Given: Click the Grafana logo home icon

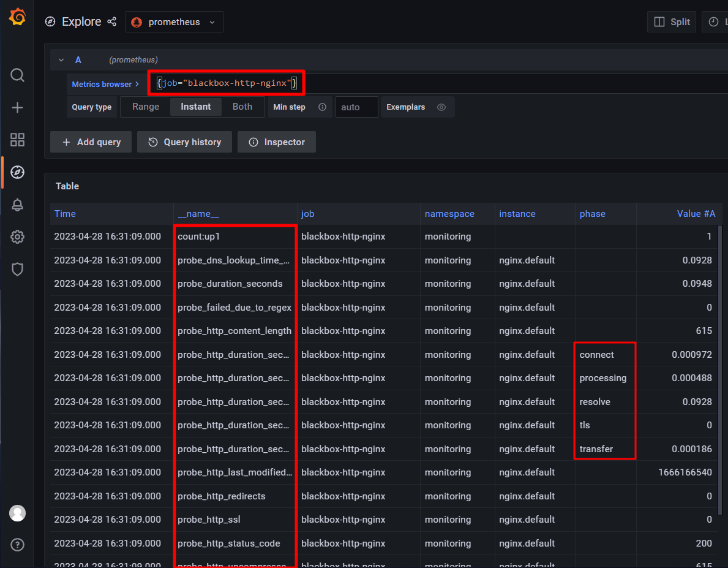Looking at the screenshot, I should click(17, 18).
